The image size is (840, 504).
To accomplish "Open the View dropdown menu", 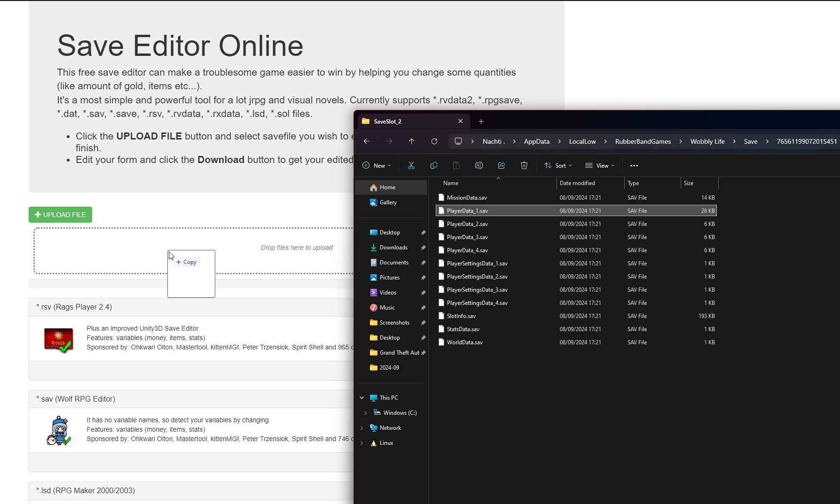I will (600, 166).
